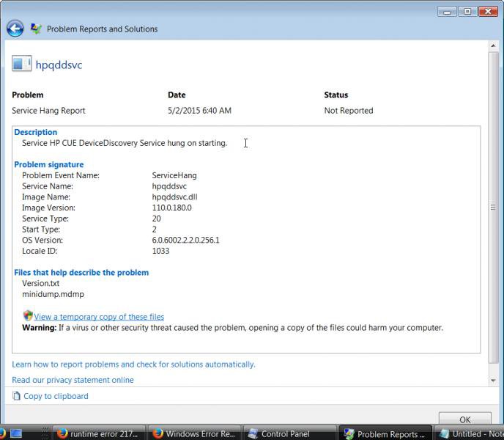Click Files that help describe the problem heading
Screen dimensions: 504x440
pyautogui.click(x=81, y=272)
